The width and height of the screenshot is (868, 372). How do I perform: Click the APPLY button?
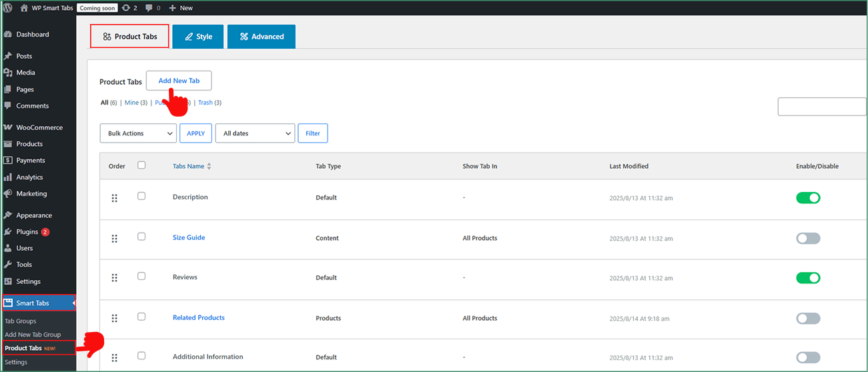pyautogui.click(x=196, y=133)
